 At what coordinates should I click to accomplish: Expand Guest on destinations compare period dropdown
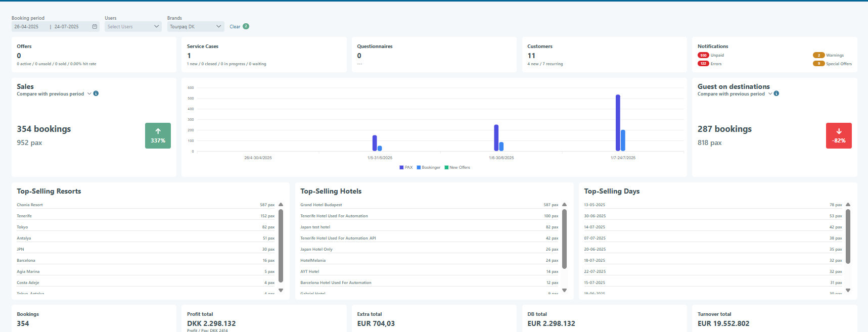[x=770, y=93]
